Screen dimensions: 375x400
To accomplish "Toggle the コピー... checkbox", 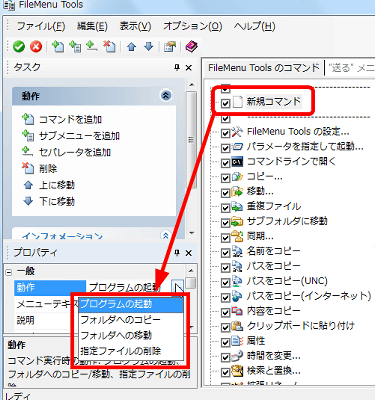I will (226, 178).
